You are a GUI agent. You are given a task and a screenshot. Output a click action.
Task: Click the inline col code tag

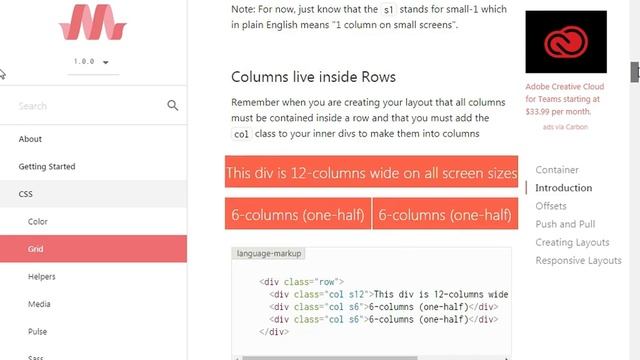pos(241,134)
